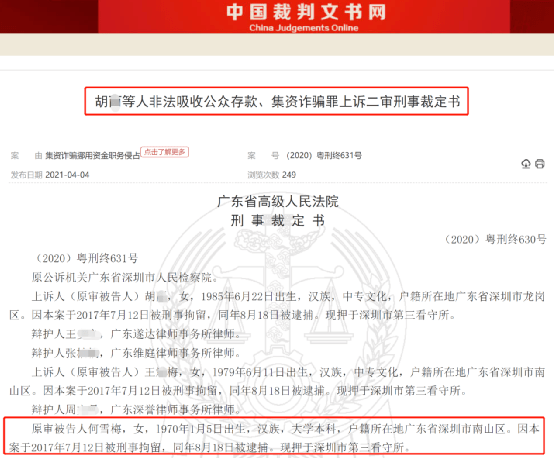Click the download icon beside the print icon
This screenshot has height=458, width=554.
click(x=526, y=164)
